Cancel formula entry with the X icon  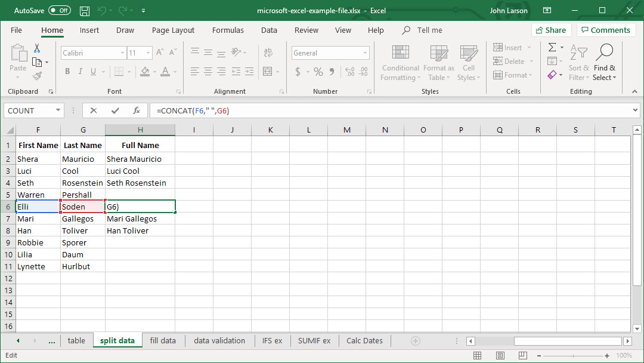[x=94, y=110]
